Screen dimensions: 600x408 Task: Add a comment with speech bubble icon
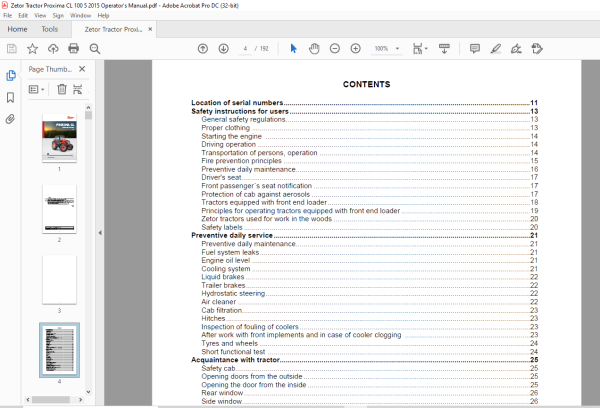[475, 49]
